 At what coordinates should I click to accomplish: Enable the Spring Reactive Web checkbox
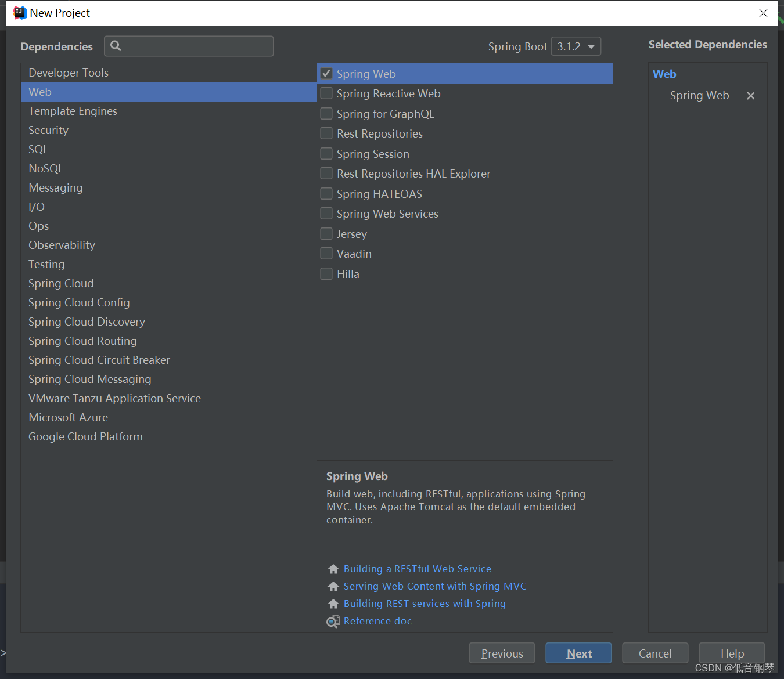pyautogui.click(x=326, y=93)
